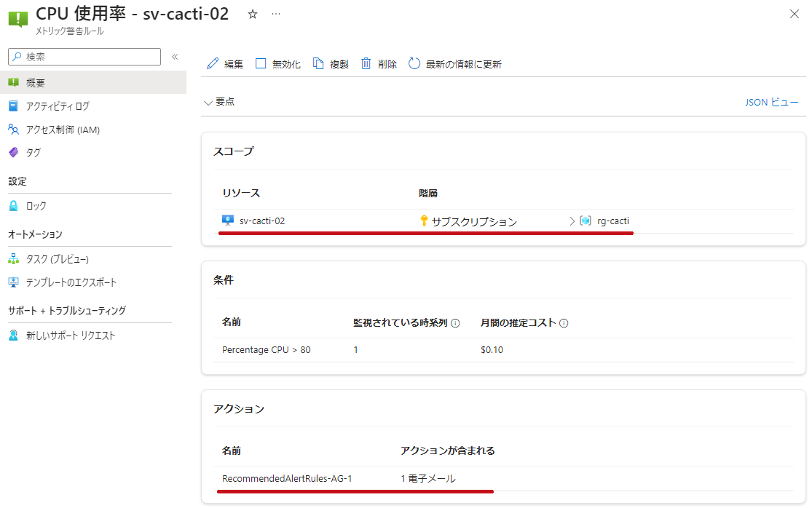
Task: Select 概要 in the sidebar
Action: click(x=93, y=82)
